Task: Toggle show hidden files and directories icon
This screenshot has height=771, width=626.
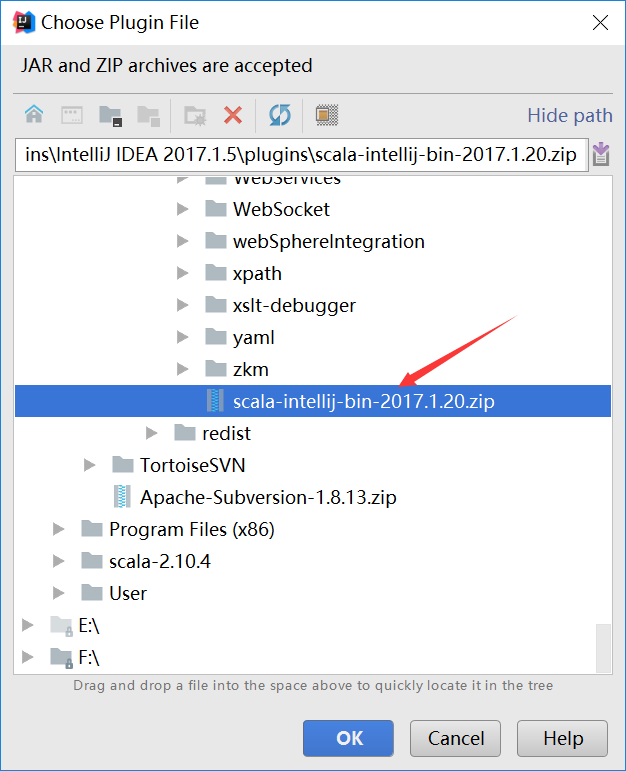Action: click(327, 116)
